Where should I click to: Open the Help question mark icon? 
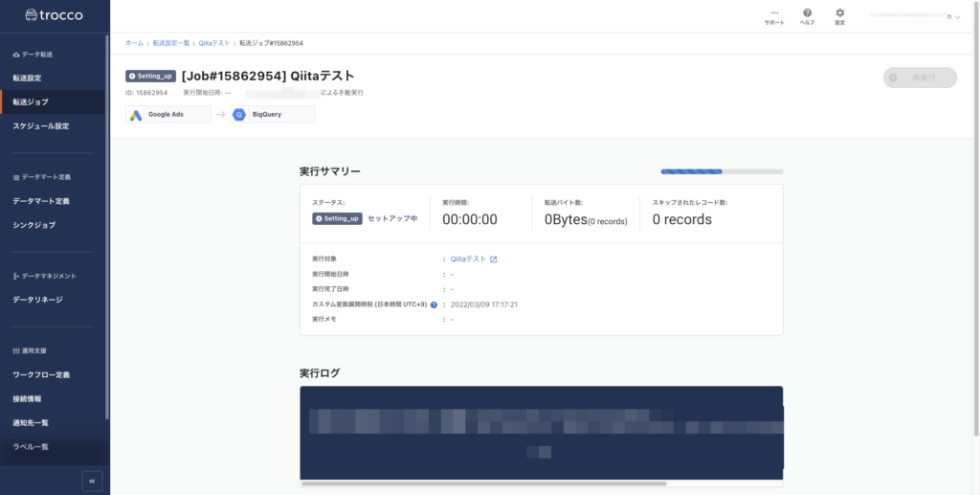807,12
